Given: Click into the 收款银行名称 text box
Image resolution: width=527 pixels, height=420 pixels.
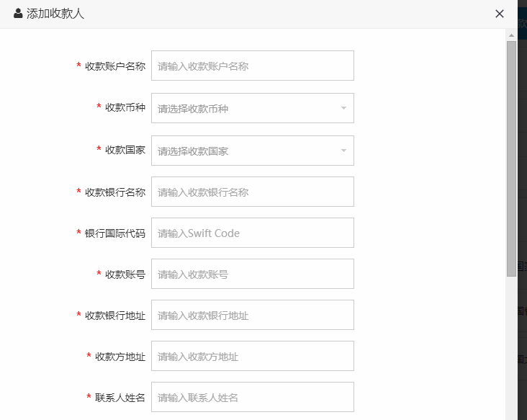Looking at the screenshot, I should coord(252,192).
